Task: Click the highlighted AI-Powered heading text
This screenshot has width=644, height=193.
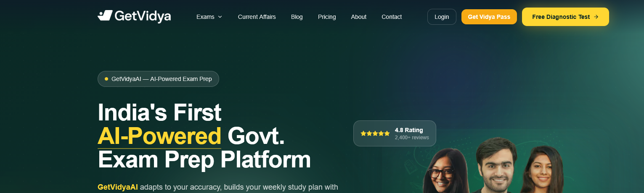Action: coord(159,136)
